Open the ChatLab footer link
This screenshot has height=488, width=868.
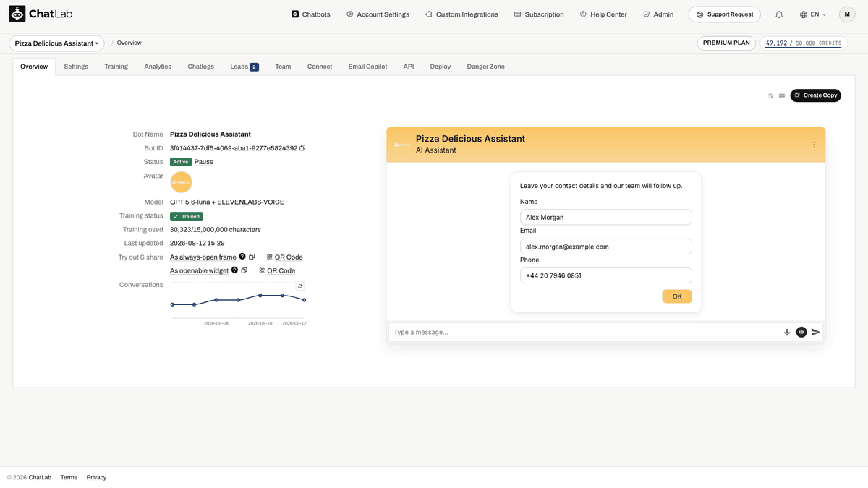pyautogui.click(x=41, y=478)
